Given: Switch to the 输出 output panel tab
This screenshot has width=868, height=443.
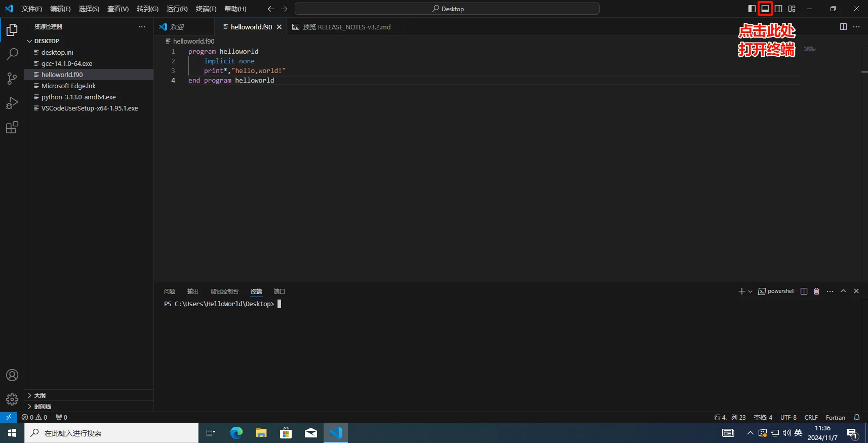Looking at the screenshot, I should [192, 291].
